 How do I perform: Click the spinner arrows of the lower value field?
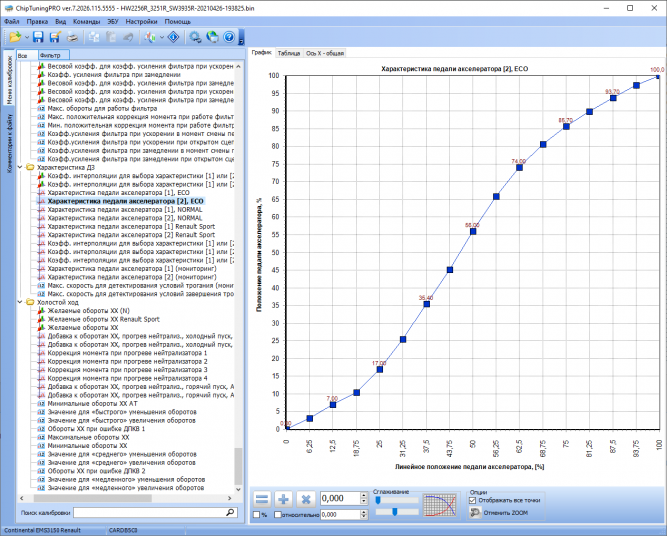364,515
